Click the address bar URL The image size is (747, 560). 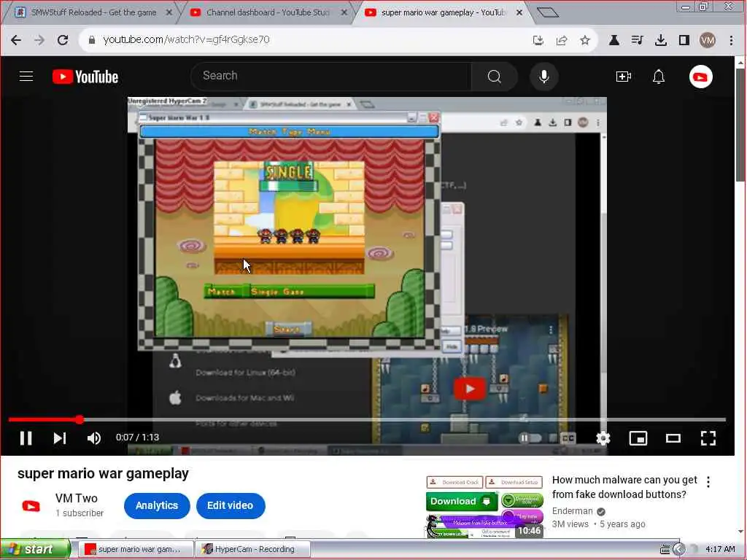tap(186, 39)
